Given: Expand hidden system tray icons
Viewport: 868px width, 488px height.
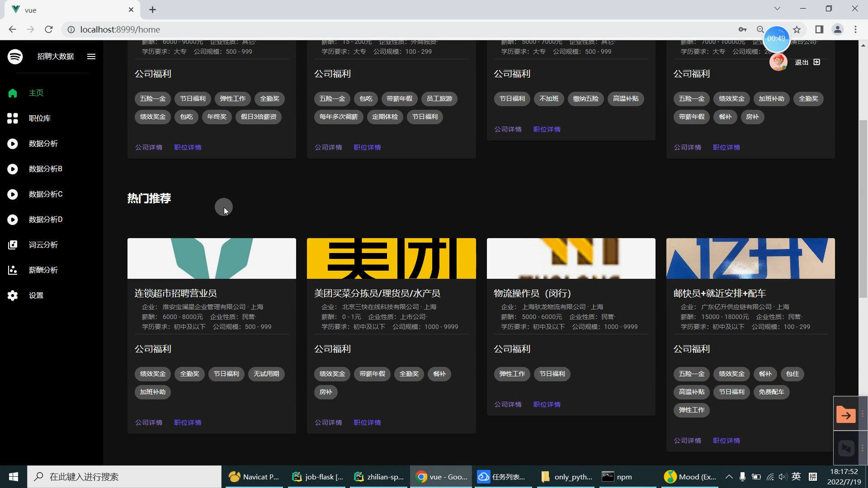Looking at the screenshot, I should pos(729,477).
